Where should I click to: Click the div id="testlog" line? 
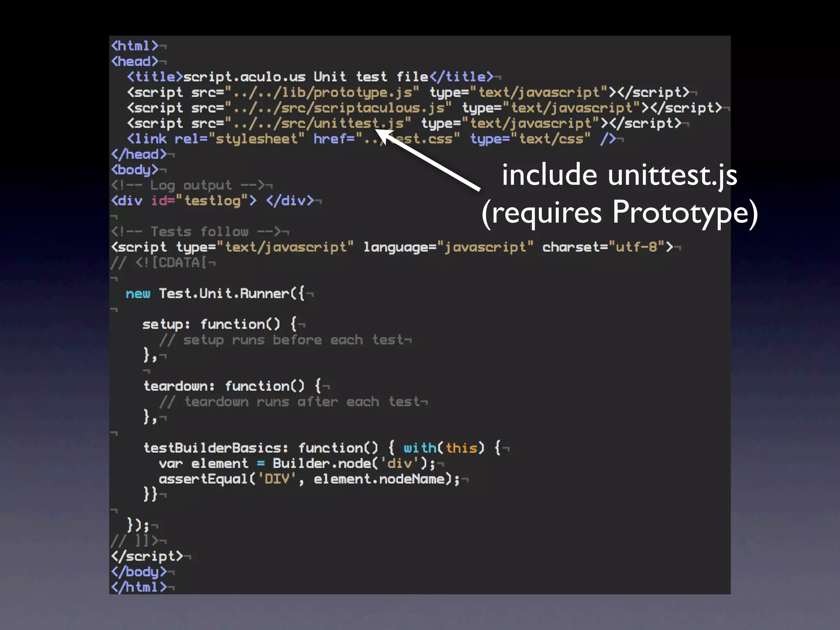click(212, 201)
